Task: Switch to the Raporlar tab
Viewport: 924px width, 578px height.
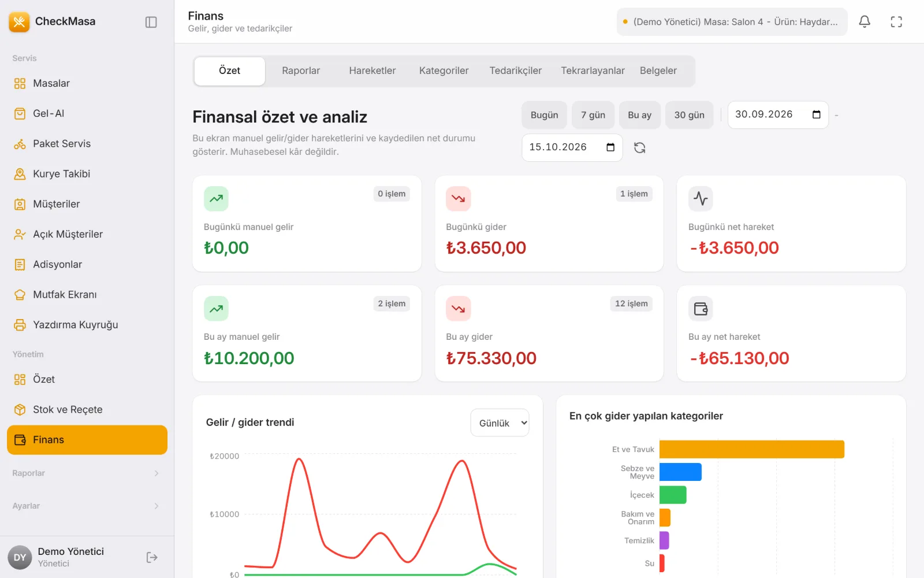Action: coord(301,71)
